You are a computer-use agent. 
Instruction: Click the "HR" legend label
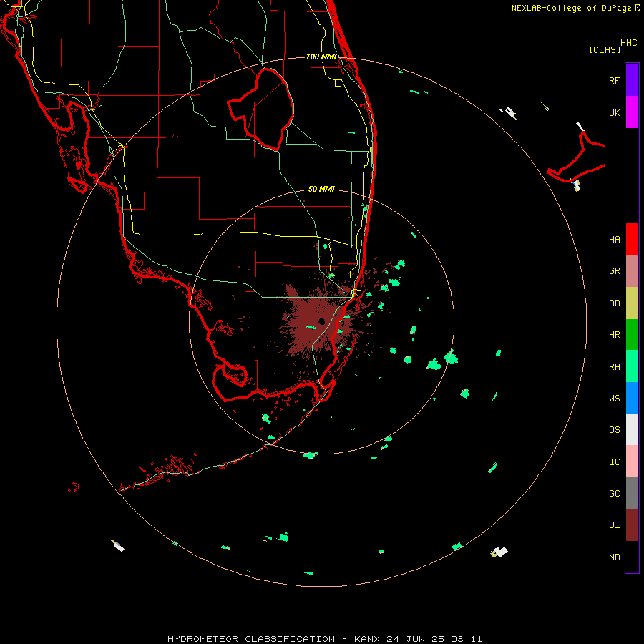pyautogui.click(x=614, y=335)
